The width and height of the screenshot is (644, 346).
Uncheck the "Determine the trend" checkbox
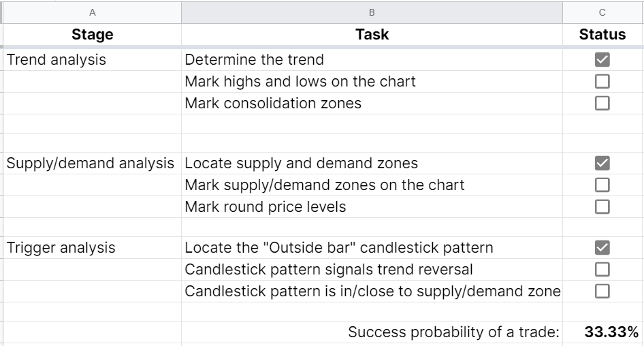[x=602, y=60]
